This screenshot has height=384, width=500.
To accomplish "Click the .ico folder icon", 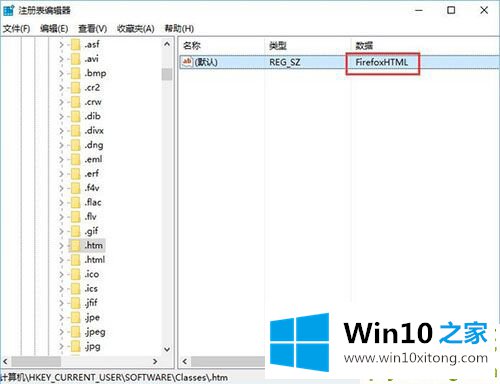I will [x=76, y=274].
